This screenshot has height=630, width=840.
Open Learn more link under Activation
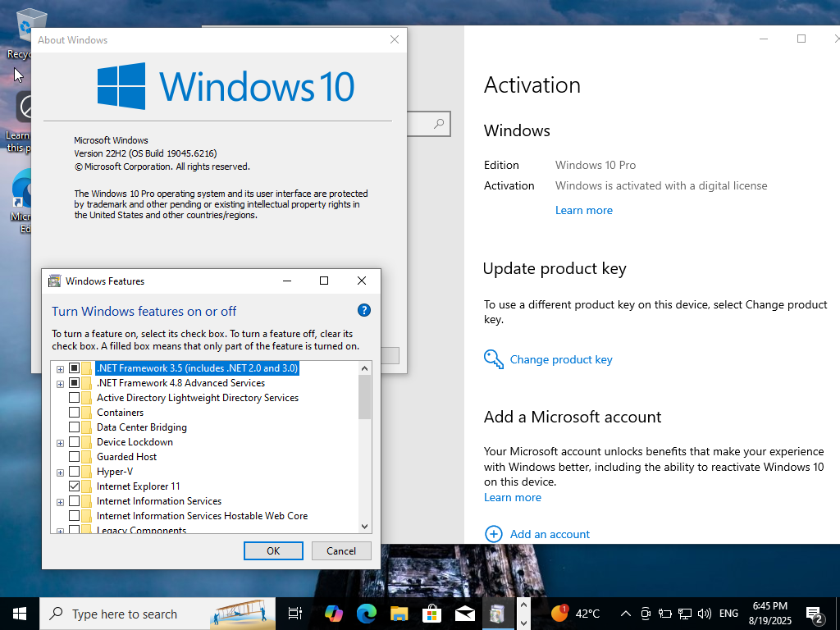[583, 210]
